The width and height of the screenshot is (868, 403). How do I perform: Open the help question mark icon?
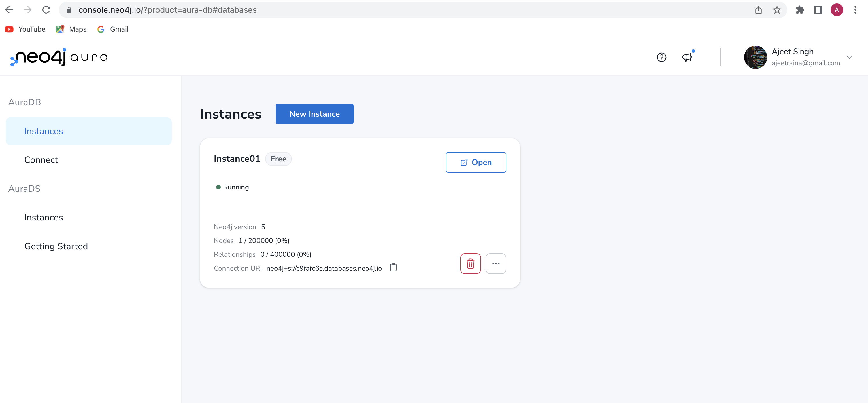coord(661,57)
